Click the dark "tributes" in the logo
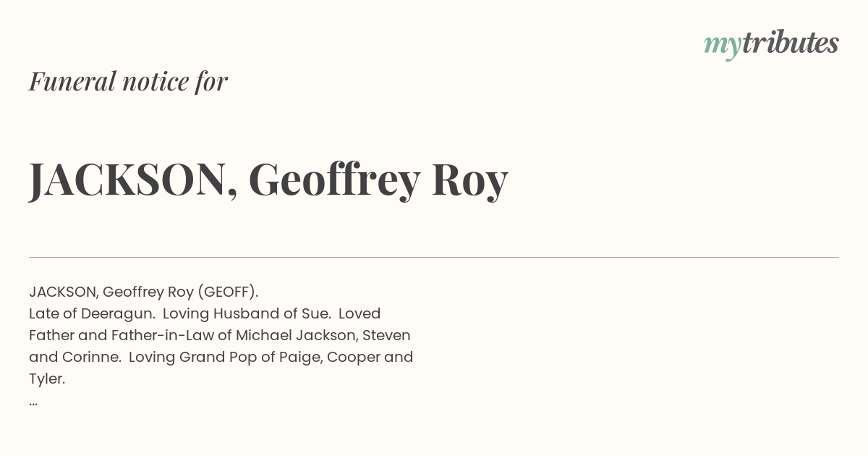This screenshot has height=456, width=868. [791, 43]
